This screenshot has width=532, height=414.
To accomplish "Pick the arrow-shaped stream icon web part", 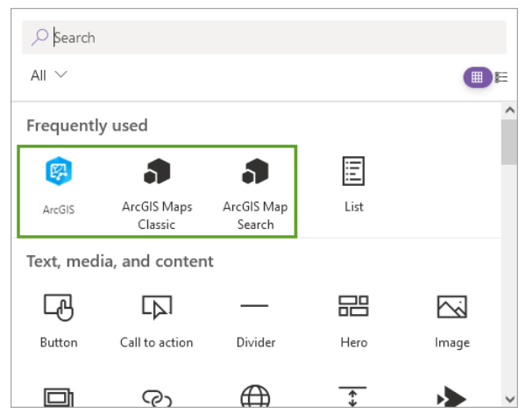I will 451,396.
